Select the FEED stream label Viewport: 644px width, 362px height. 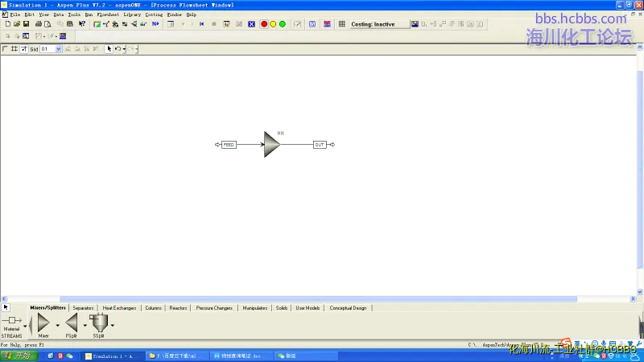point(229,145)
